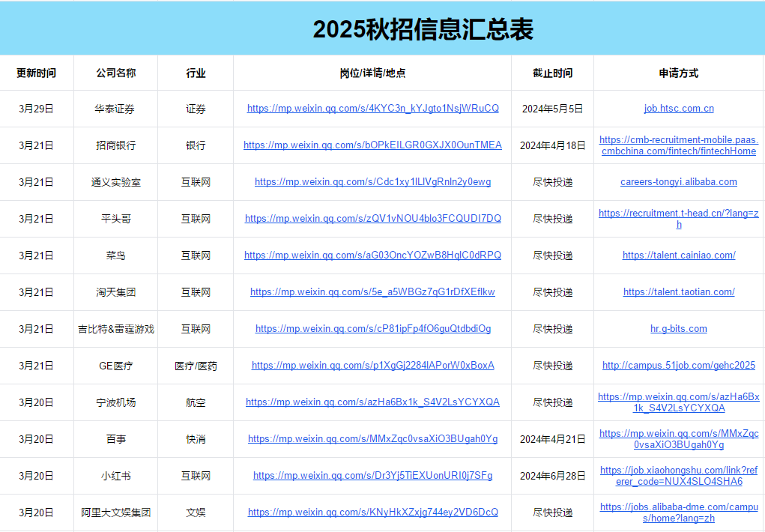Select the 医疗/医药 industry cell
765x532 pixels.
[x=196, y=366]
